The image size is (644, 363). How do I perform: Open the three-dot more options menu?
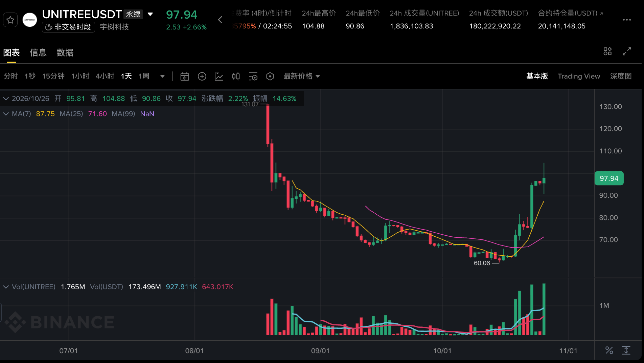point(627,20)
